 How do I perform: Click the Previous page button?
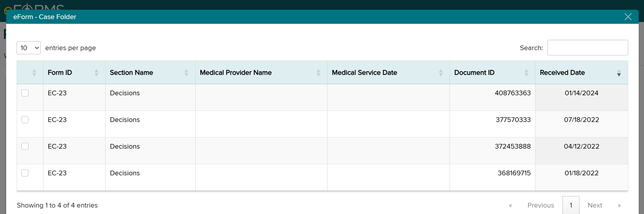pos(540,205)
